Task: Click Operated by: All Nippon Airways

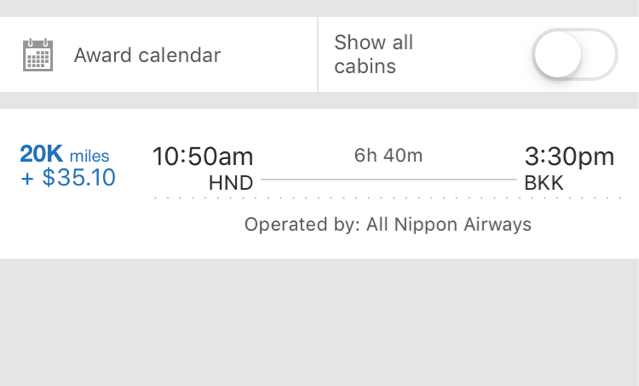Action: click(x=388, y=225)
